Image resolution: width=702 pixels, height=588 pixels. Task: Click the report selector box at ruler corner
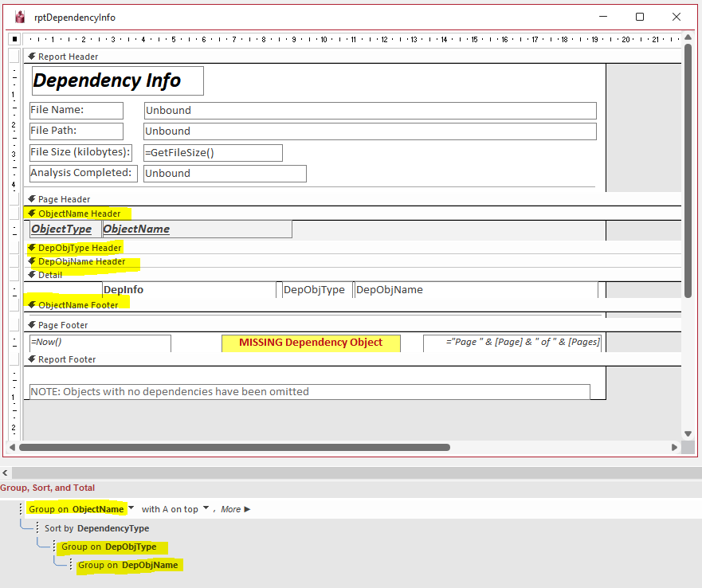click(14, 39)
